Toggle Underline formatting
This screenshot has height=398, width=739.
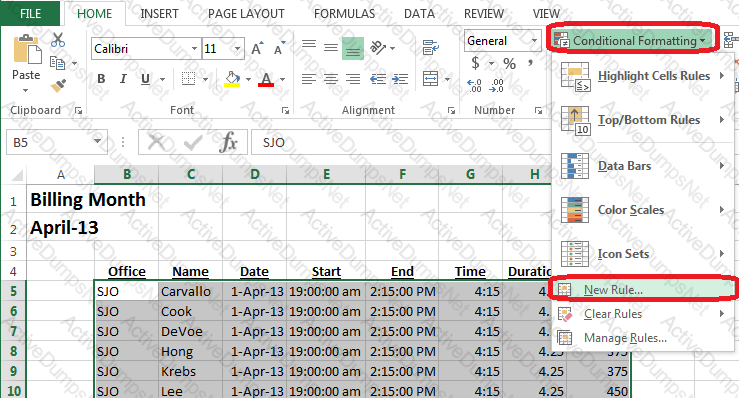145,79
